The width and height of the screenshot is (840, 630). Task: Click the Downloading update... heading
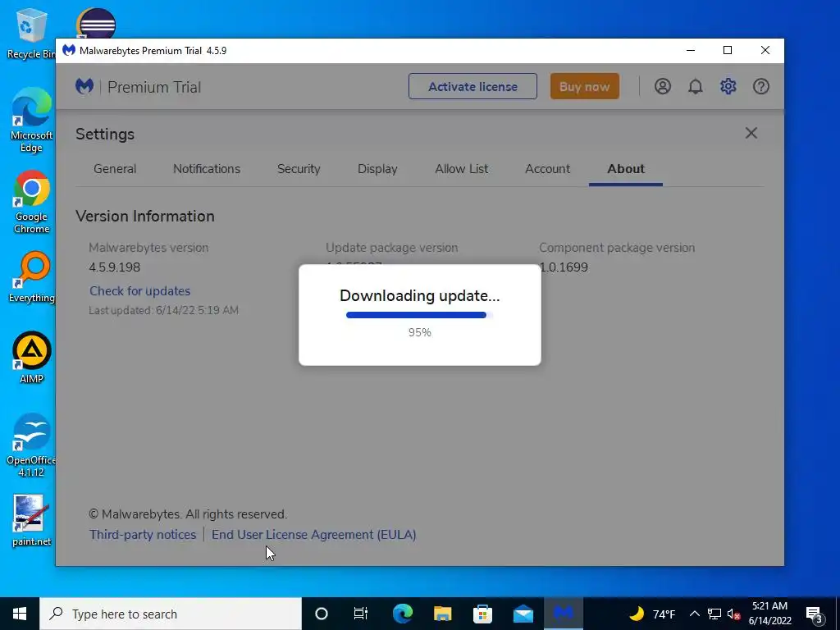(419, 295)
